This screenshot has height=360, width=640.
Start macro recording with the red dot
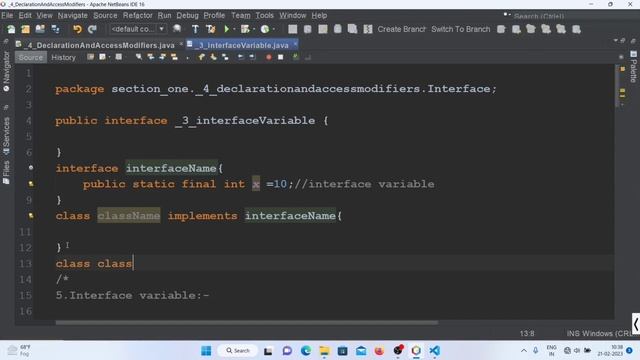coord(269,57)
